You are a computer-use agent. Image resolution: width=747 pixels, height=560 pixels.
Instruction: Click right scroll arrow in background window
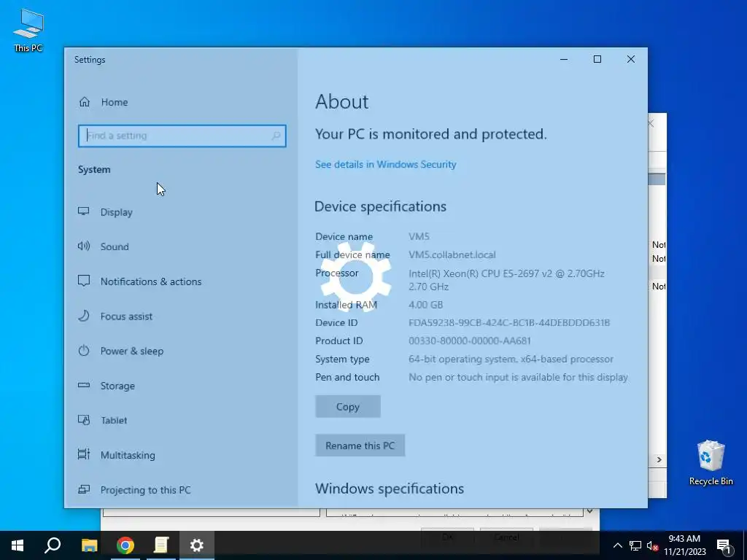point(659,459)
